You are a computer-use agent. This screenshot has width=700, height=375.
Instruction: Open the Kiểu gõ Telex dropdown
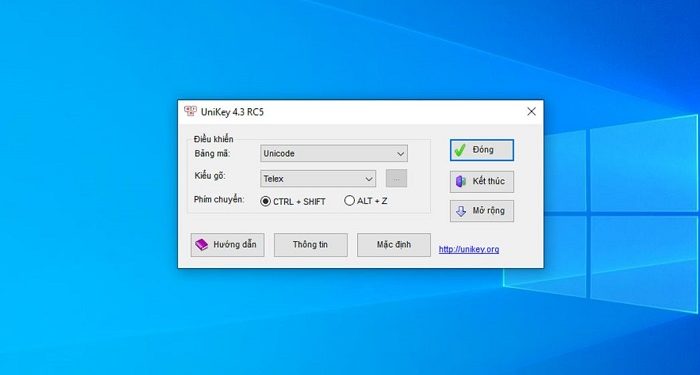click(317, 179)
